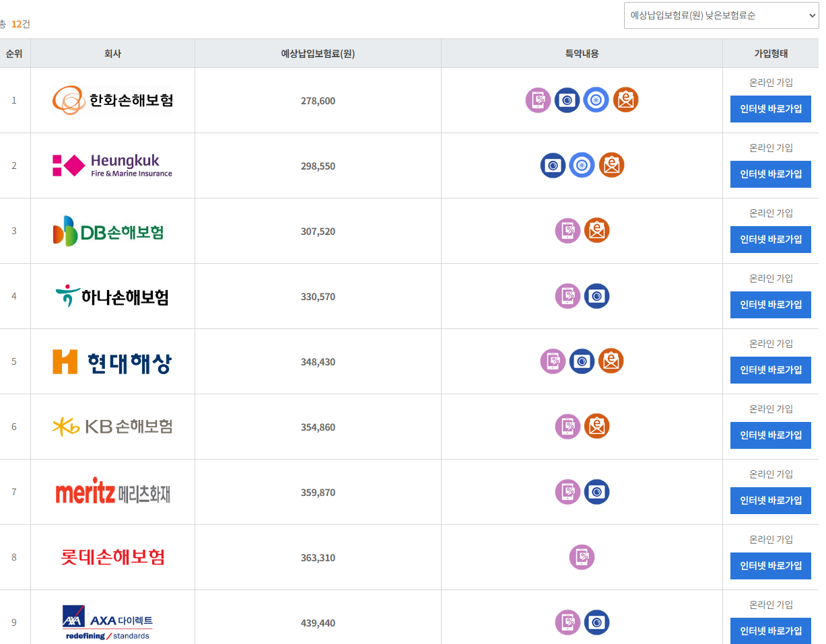Click the light blue wheel icon in Heungkuk row

(x=582, y=166)
